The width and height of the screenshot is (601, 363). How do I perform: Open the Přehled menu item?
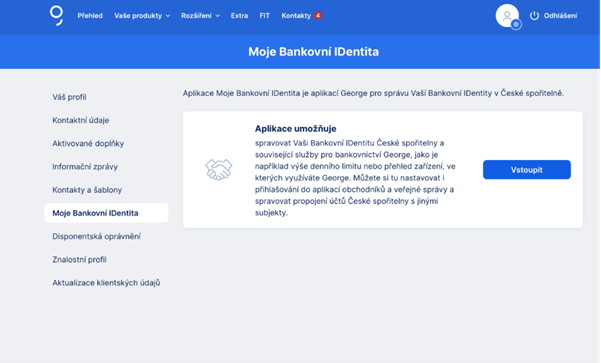(90, 16)
